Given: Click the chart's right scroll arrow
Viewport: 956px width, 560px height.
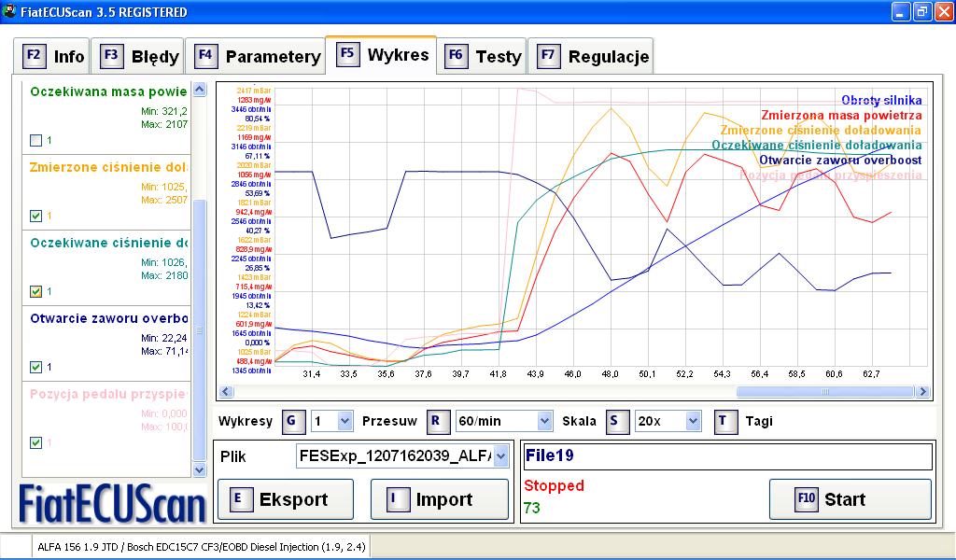Looking at the screenshot, I should [x=921, y=392].
